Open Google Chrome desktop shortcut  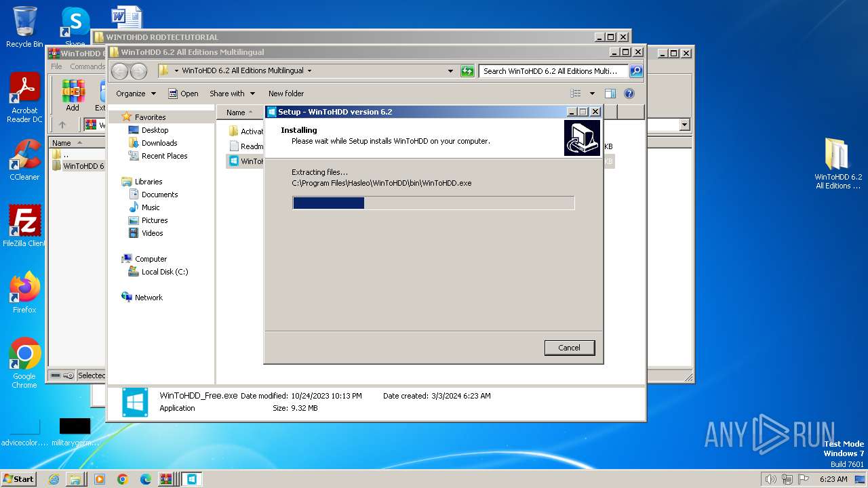(x=24, y=363)
